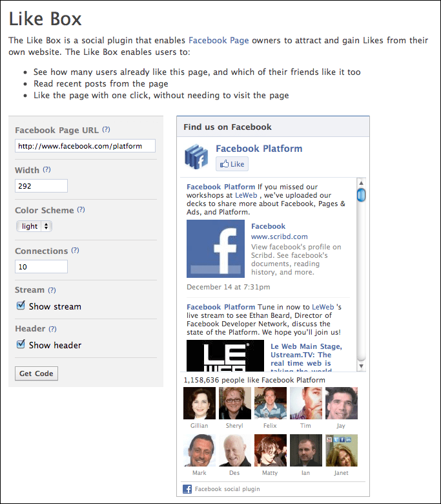Screen dimensions: 441x504
Task: Click the name 'Matty' under photo
Action: click(270, 473)
